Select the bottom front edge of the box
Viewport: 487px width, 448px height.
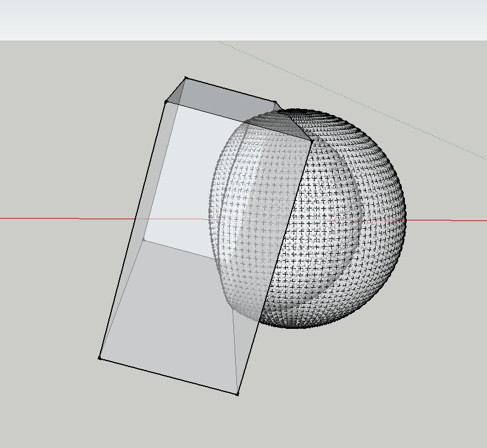tap(168, 376)
